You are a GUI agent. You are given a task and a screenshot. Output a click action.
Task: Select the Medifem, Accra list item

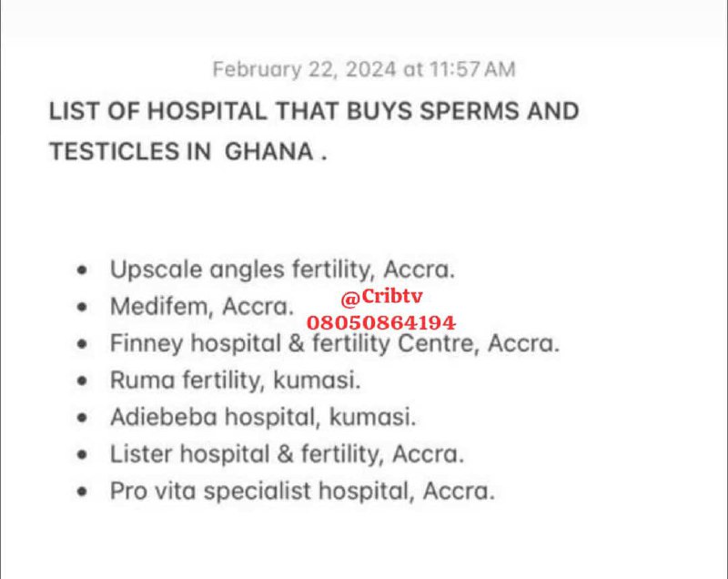202,307
